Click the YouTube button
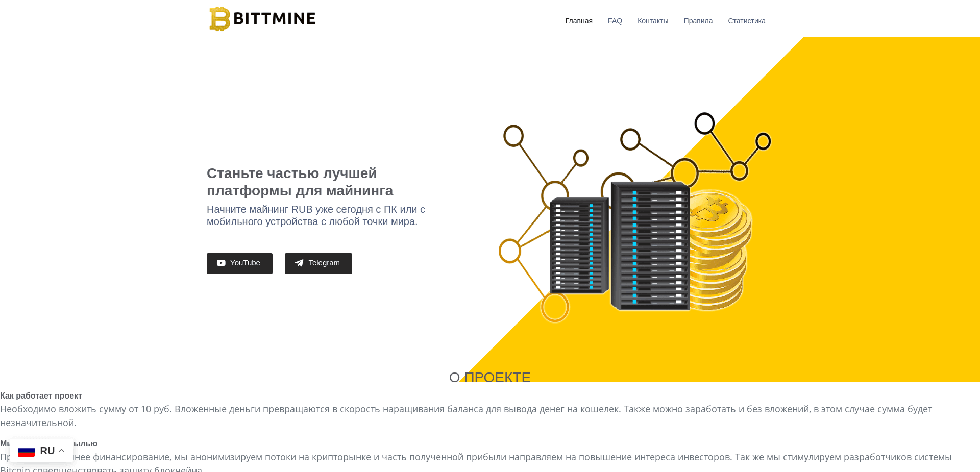980x472 pixels. pyautogui.click(x=239, y=263)
